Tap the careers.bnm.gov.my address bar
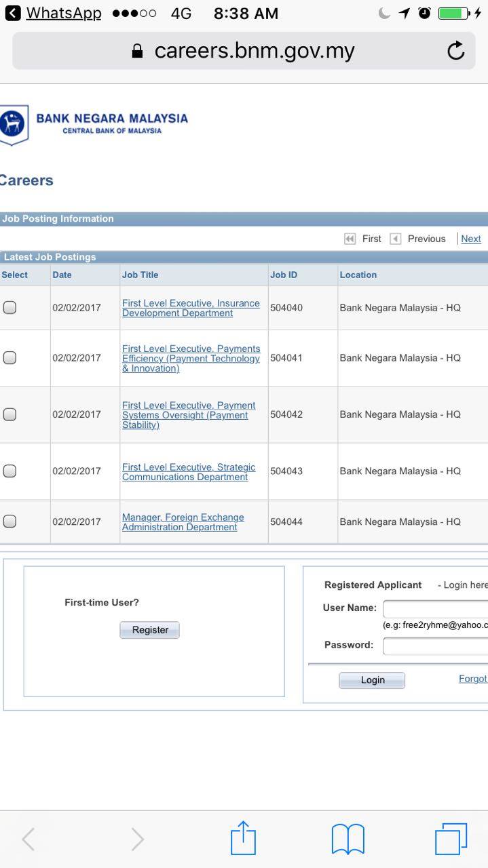This screenshot has width=488, height=868. tap(244, 51)
